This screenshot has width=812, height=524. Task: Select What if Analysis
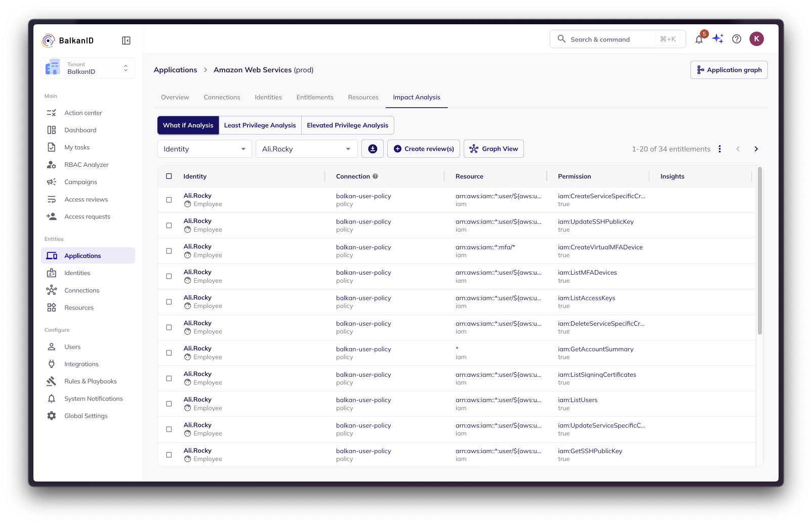coord(188,125)
